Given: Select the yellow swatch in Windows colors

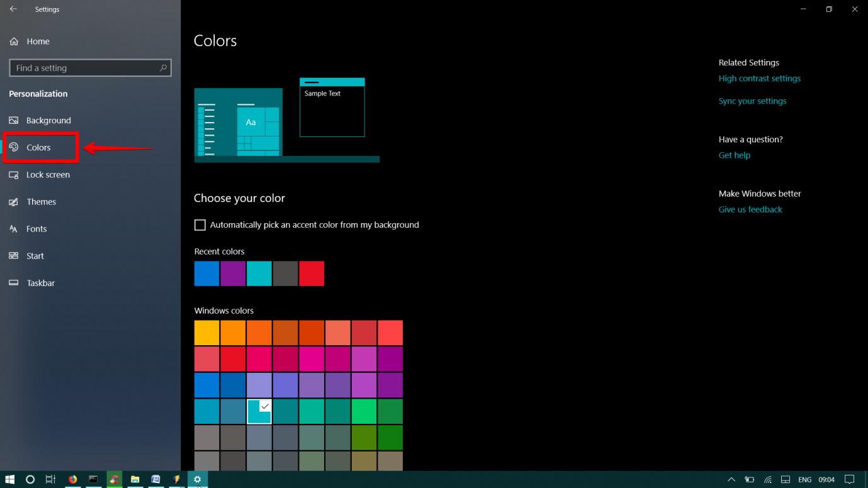Looking at the screenshot, I should (206, 333).
